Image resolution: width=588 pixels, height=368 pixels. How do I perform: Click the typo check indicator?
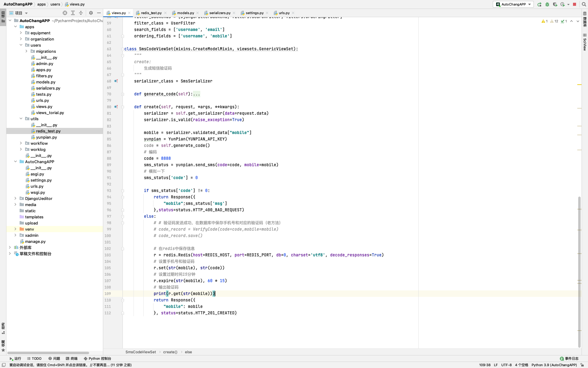point(564,21)
